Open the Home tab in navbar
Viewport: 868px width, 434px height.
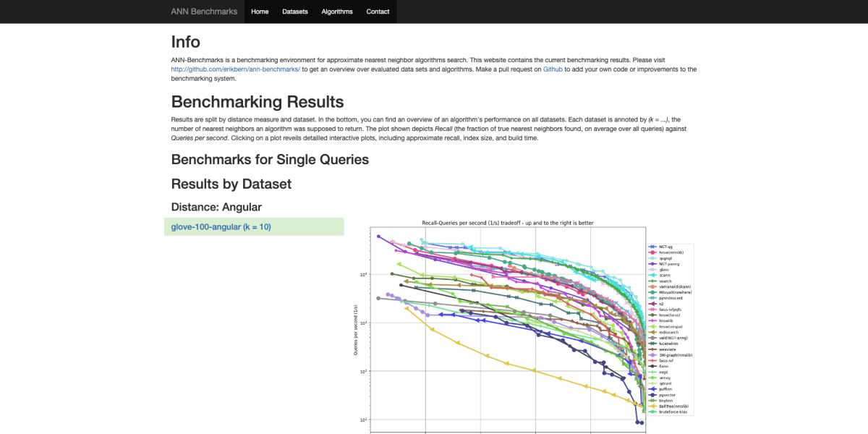pos(260,12)
